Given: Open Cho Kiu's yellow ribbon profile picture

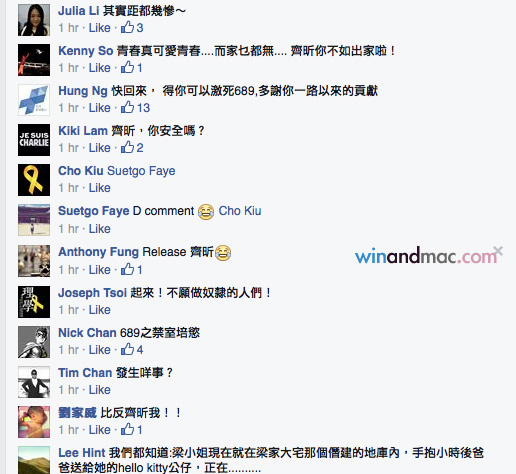Looking at the screenshot, I should pos(34,180).
